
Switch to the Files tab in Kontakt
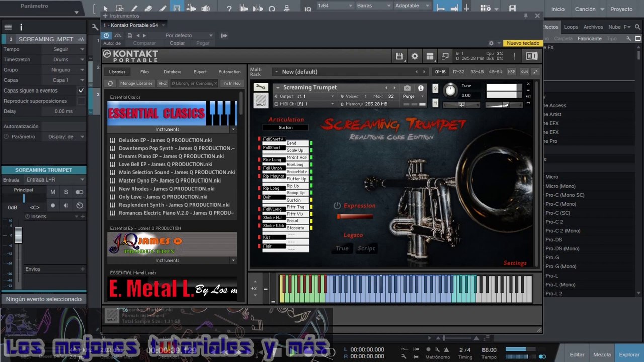(144, 72)
